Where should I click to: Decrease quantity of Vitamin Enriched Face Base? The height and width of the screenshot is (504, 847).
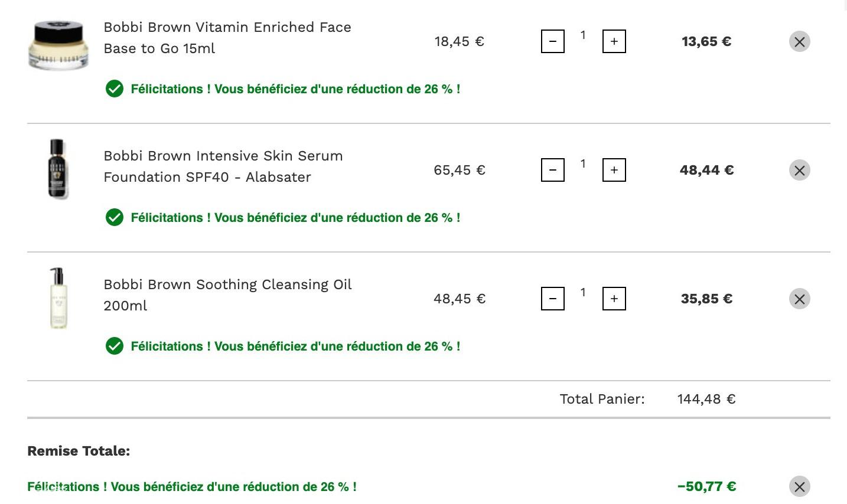click(553, 42)
